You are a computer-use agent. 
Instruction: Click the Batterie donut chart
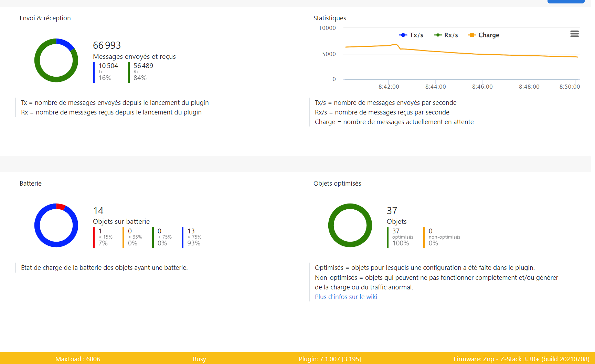pyautogui.click(x=56, y=225)
